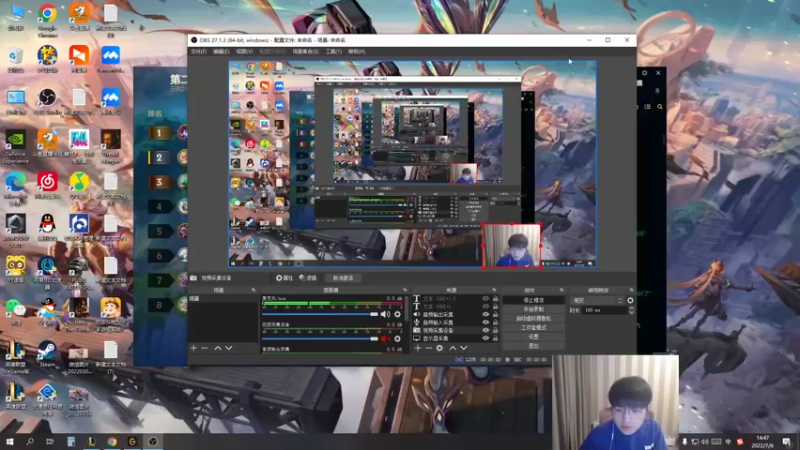Image resolution: width=800 pixels, height=450 pixels.
Task: Open the 场景集合(S) menu
Action: click(305, 52)
